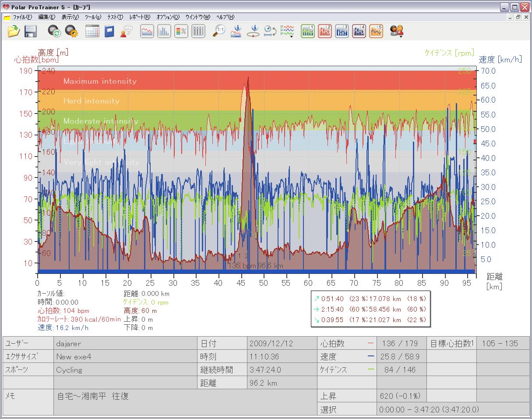The height and width of the screenshot is (419, 532).
Task: Open the blue diary book icon
Action: click(x=109, y=31)
